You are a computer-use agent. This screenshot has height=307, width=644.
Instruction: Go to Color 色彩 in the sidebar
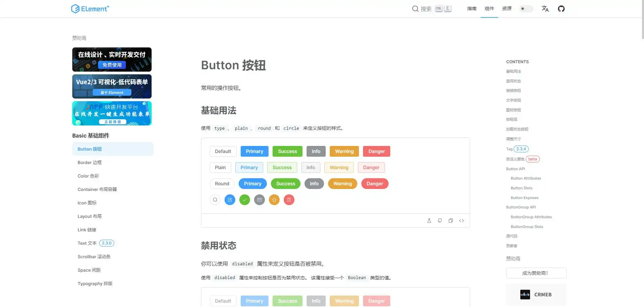tap(88, 176)
